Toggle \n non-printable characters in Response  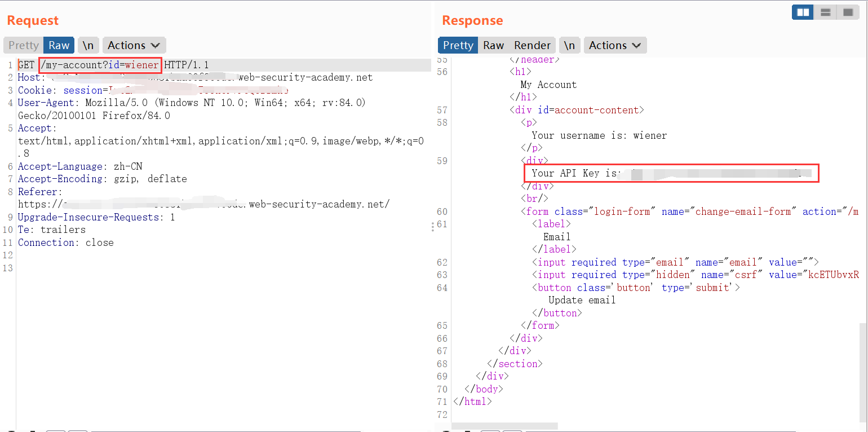(x=569, y=46)
